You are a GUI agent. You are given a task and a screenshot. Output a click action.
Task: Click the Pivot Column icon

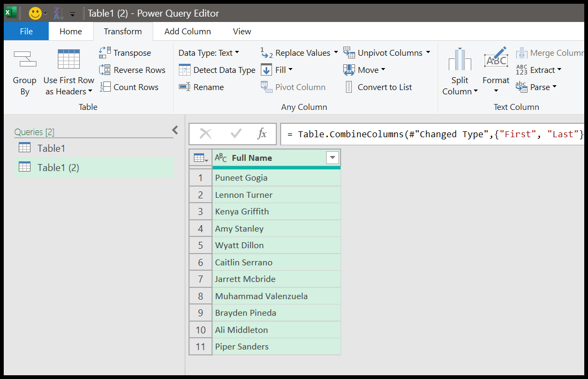(x=267, y=87)
